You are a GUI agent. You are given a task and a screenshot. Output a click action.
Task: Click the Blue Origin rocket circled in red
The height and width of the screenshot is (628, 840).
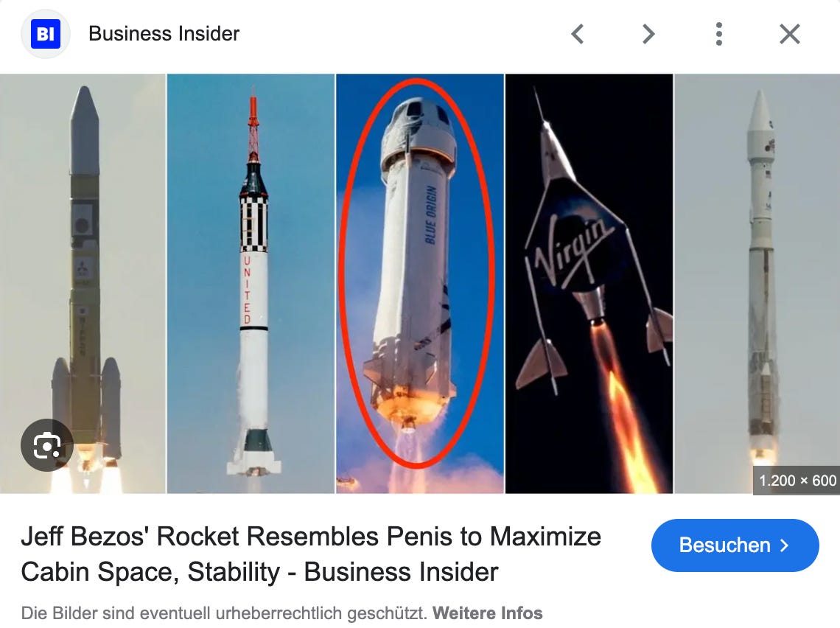[x=419, y=272]
